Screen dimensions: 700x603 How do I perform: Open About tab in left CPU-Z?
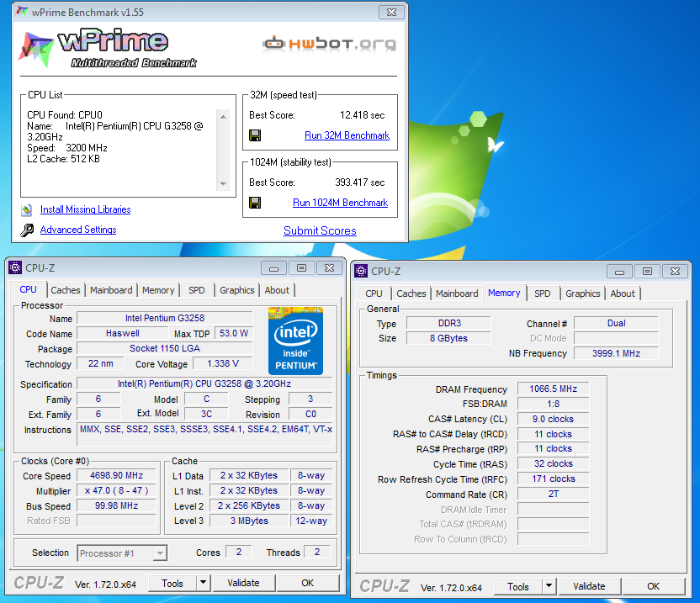[x=277, y=290]
